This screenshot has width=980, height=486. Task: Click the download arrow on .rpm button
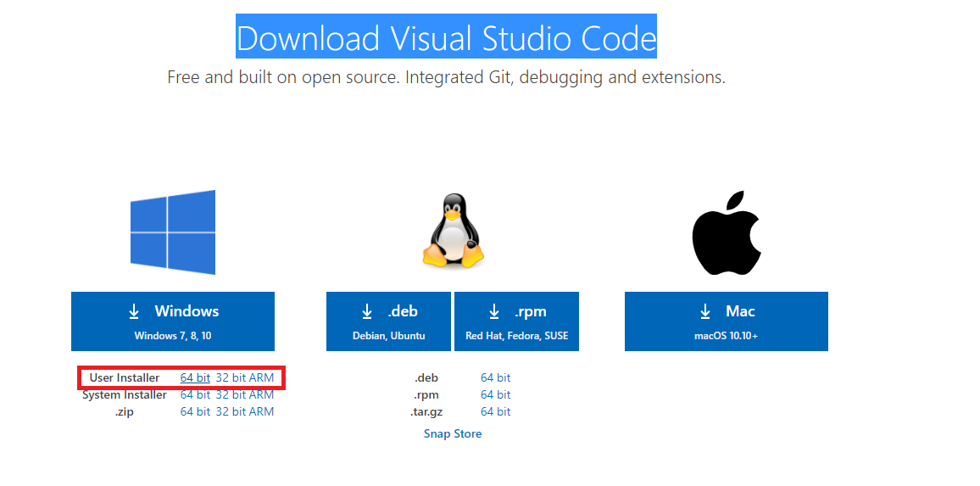pos(494,312)
